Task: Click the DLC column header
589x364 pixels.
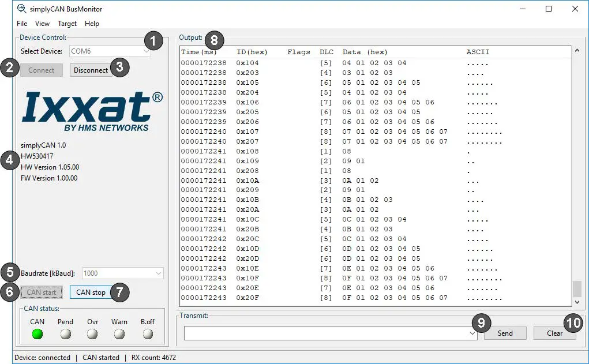Action: pyautogui.click(x=327, y=52)
